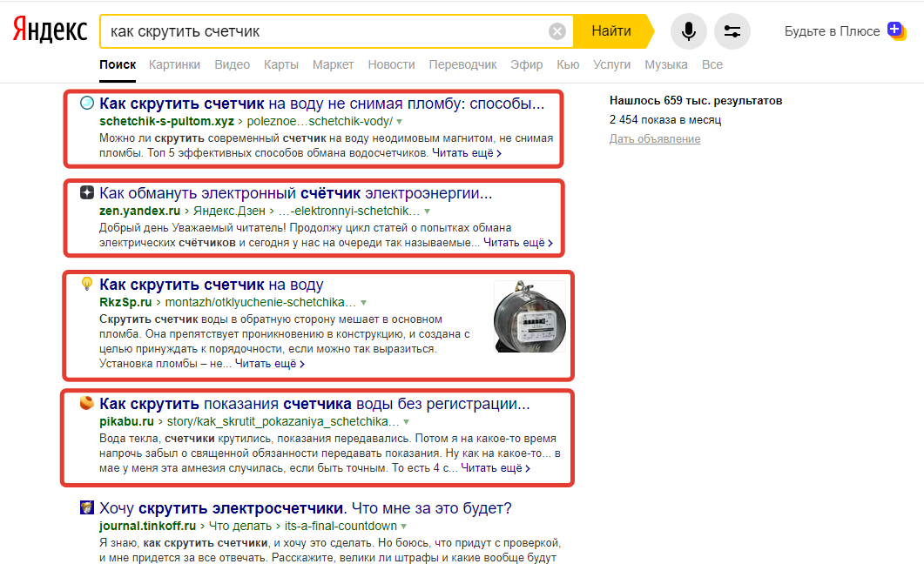Click 'Читать ещё' in the pikabu result
924x564 pixels.
point(496,468)
